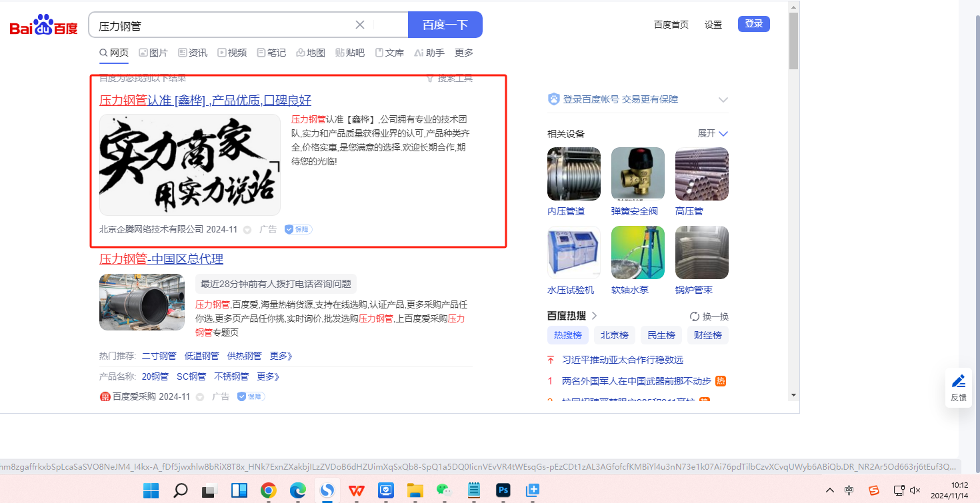Open the 20钢管 product link
This screenshot has height=503, width=980.
pos(155,376)
